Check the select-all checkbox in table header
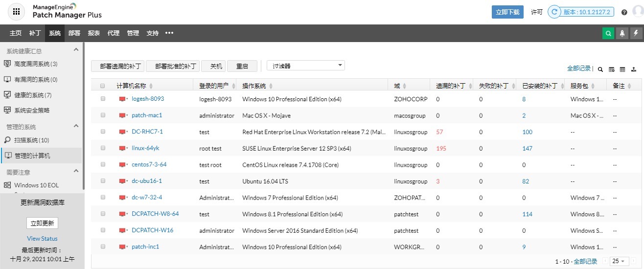The width and height of the screenshot is (644, 269). point(103,86)
